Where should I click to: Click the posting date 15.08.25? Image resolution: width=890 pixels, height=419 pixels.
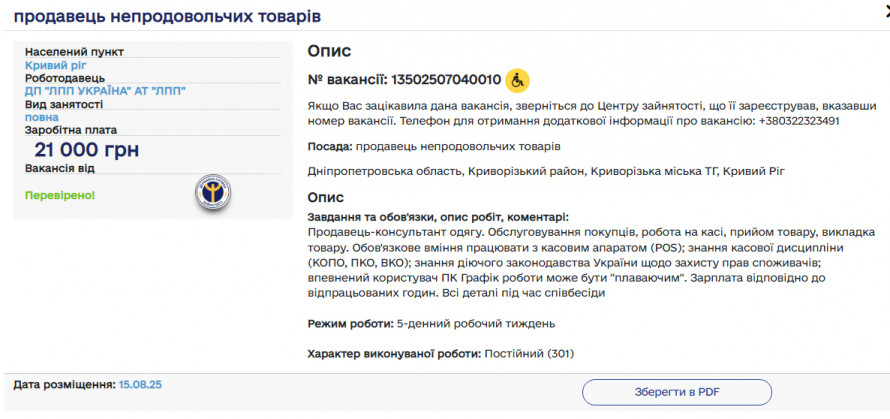[140, 385]
